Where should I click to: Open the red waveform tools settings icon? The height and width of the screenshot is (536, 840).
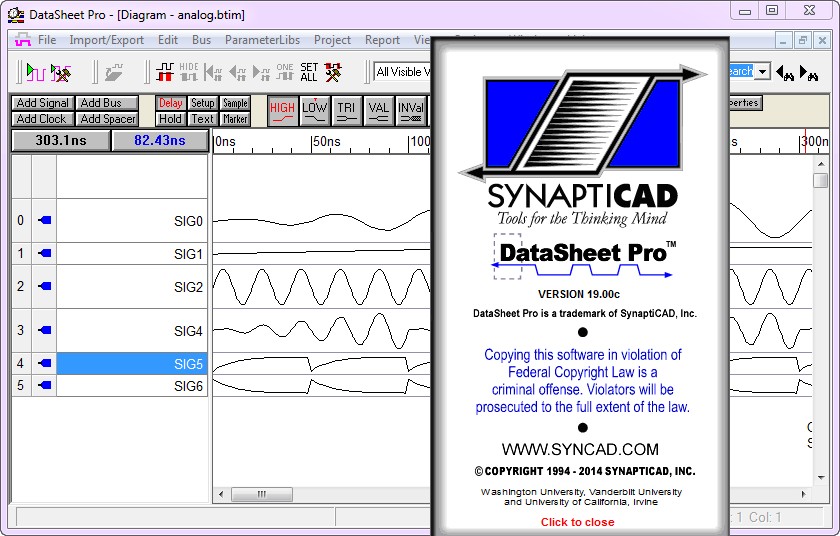[x=333, y=72]
